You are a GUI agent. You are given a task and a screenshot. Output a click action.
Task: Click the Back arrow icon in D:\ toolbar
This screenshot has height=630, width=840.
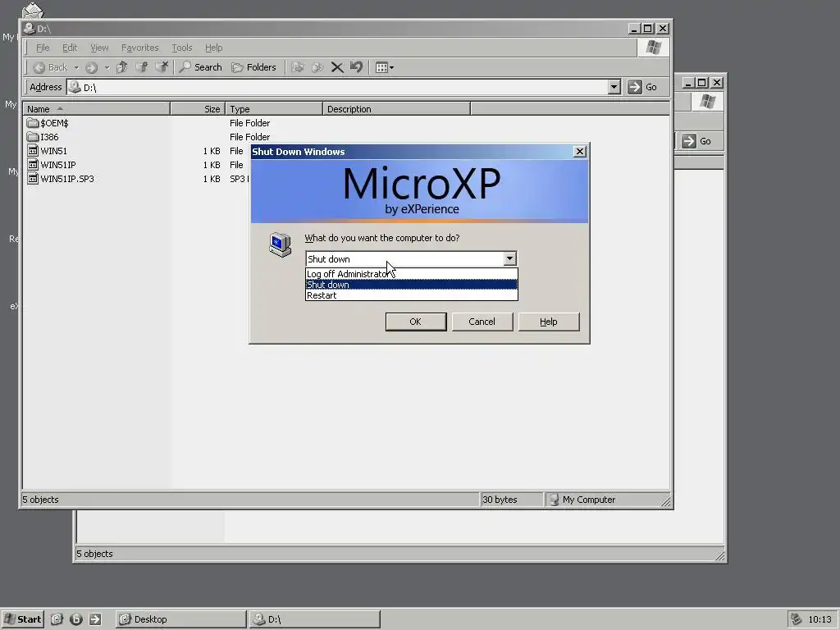[39, 67]
